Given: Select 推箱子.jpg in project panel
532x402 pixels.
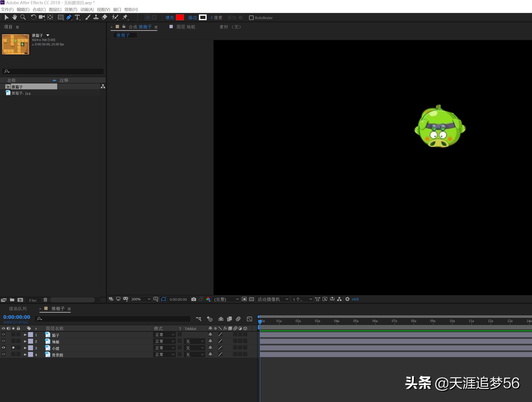Looking at the screenshot, I should point(21,93).
